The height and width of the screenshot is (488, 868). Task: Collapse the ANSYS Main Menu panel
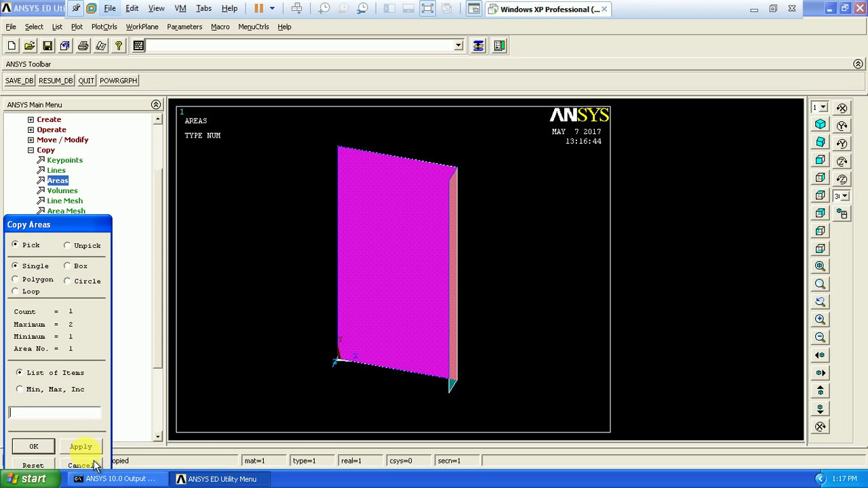[x=156, y=104]
